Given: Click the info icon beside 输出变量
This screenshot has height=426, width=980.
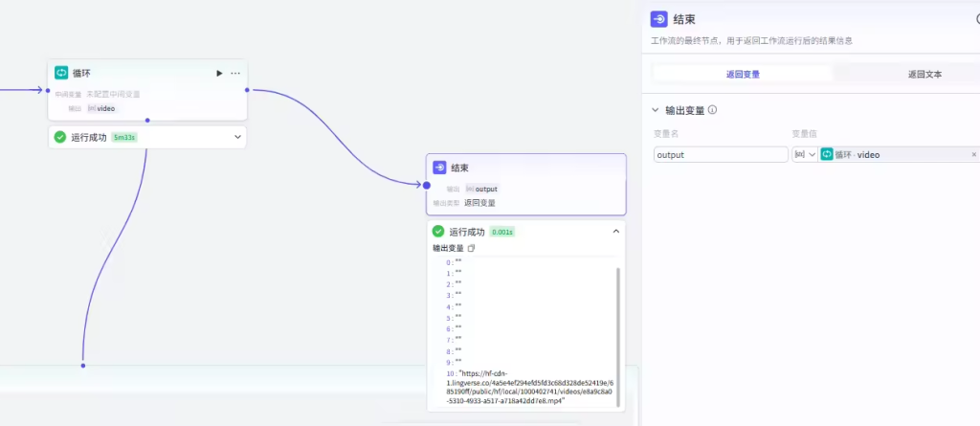Looking at the screenshot, I should [x=713, y=110].
